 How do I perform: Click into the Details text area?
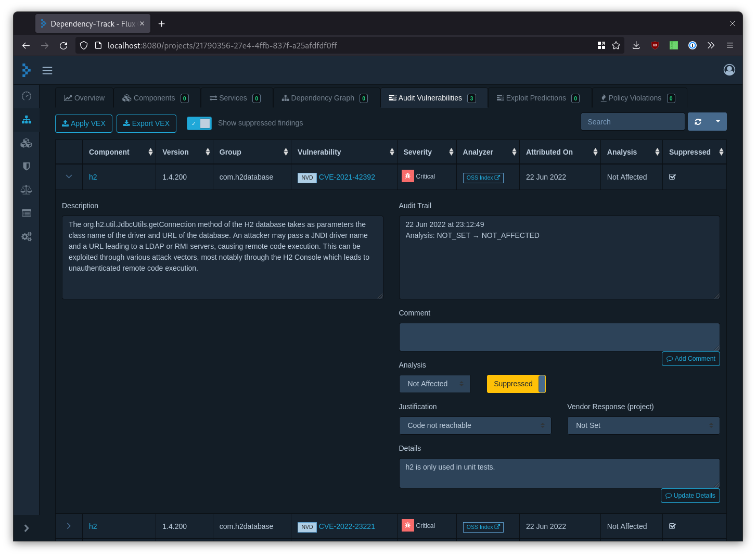pos(559,473)
